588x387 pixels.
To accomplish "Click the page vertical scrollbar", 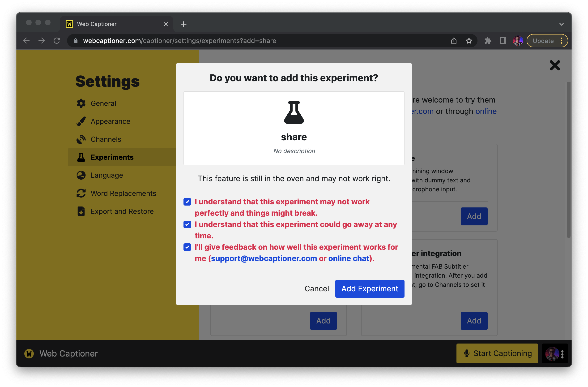I will pos(568,160).
